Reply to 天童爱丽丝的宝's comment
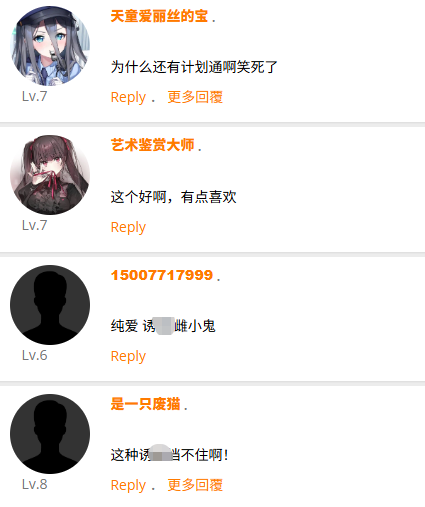Screen dimensions: 425x507 click(128, 97)
